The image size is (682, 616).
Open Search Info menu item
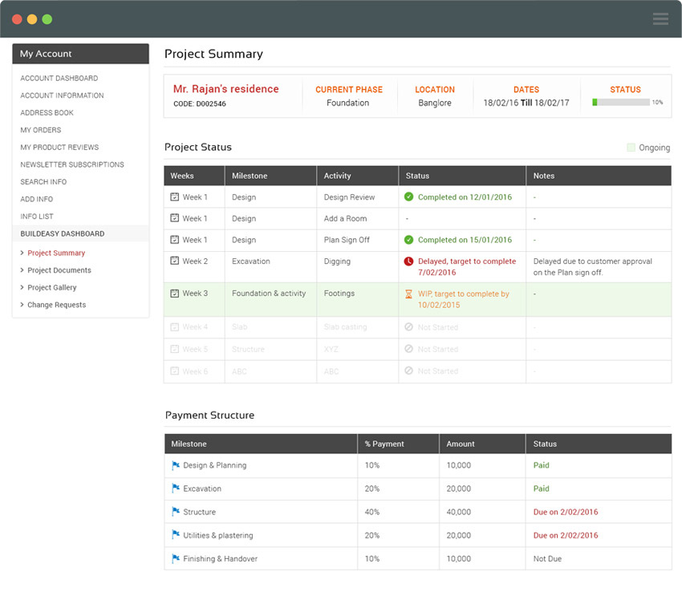coord(43,182)
